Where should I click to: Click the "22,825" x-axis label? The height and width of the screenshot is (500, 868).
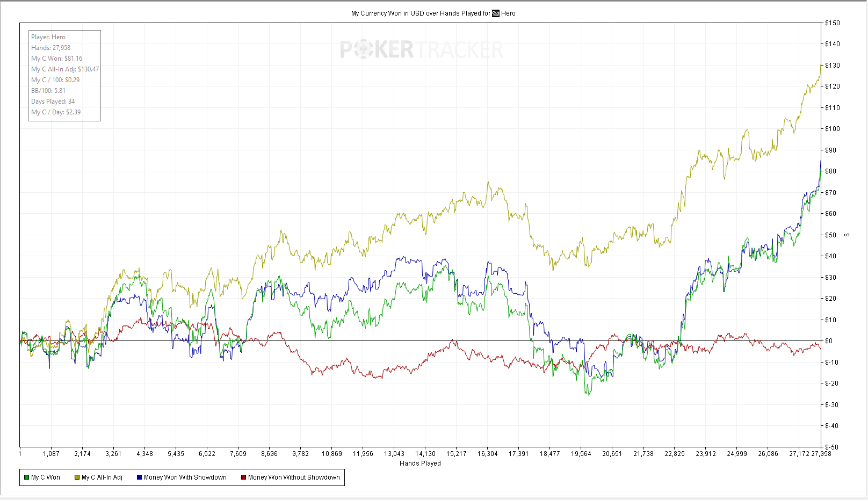[675, 454]
